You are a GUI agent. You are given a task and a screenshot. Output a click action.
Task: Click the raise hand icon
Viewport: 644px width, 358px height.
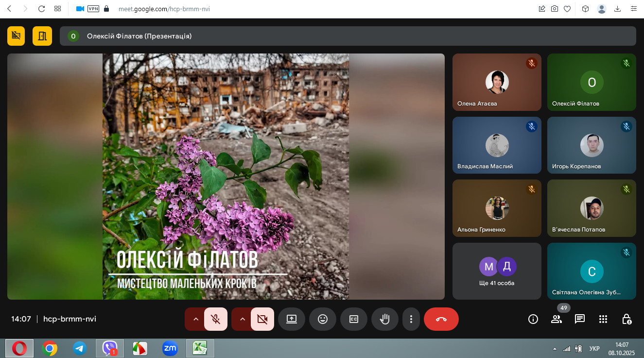click(x=384, y=319)
